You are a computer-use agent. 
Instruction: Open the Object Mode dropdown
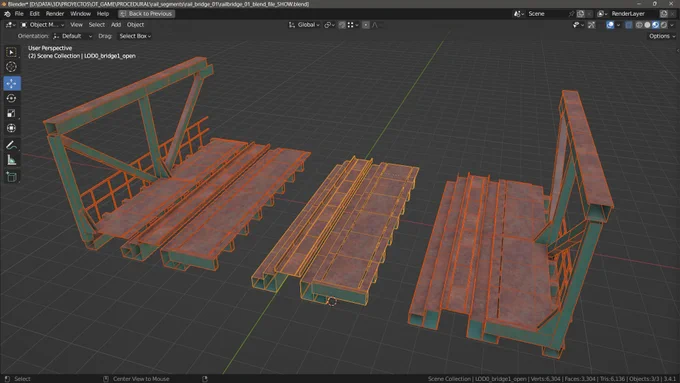pos(43,25)
